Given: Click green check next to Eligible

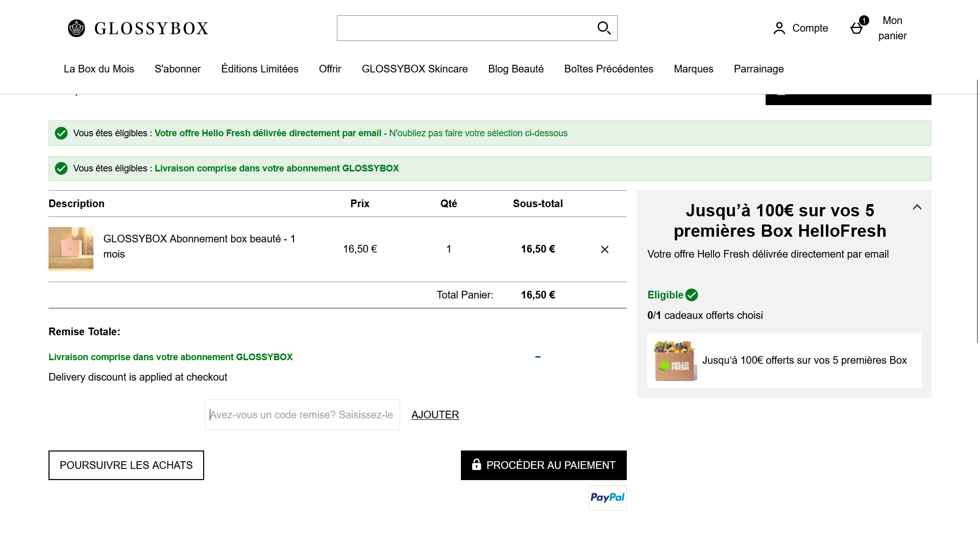Looking at the screenshot, I should coord(692,295).
